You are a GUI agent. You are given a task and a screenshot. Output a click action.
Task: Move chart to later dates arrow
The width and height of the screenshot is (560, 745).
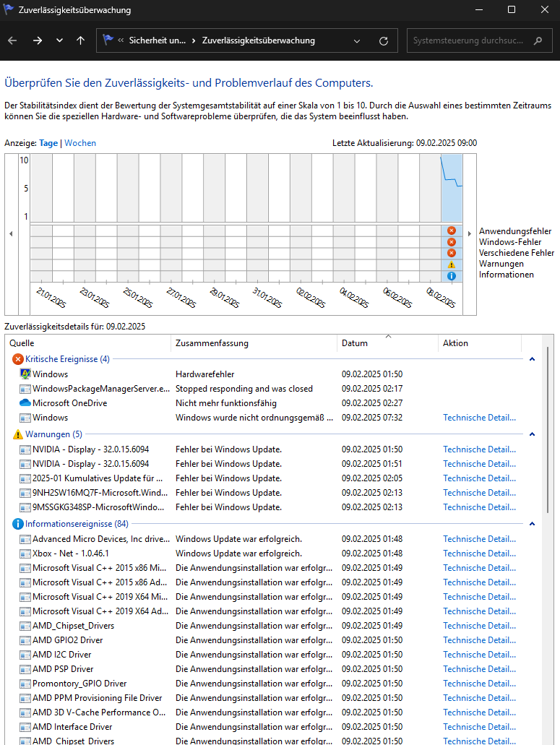469,234
